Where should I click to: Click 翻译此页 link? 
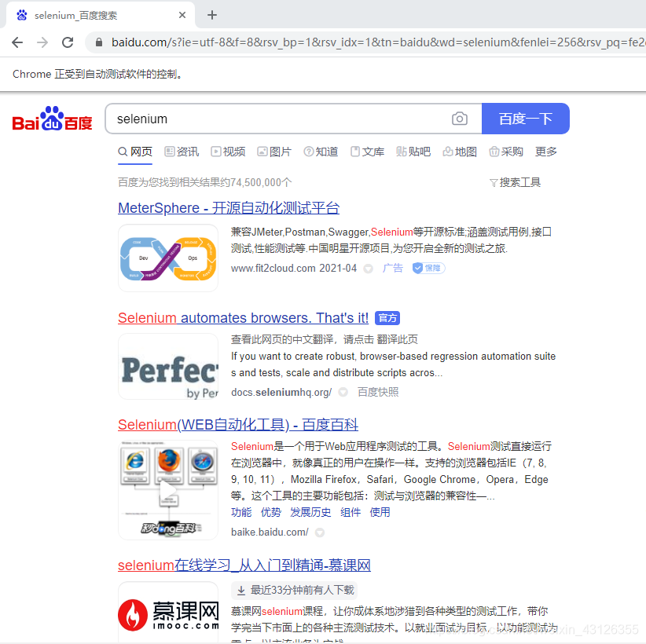pos(397,339)
